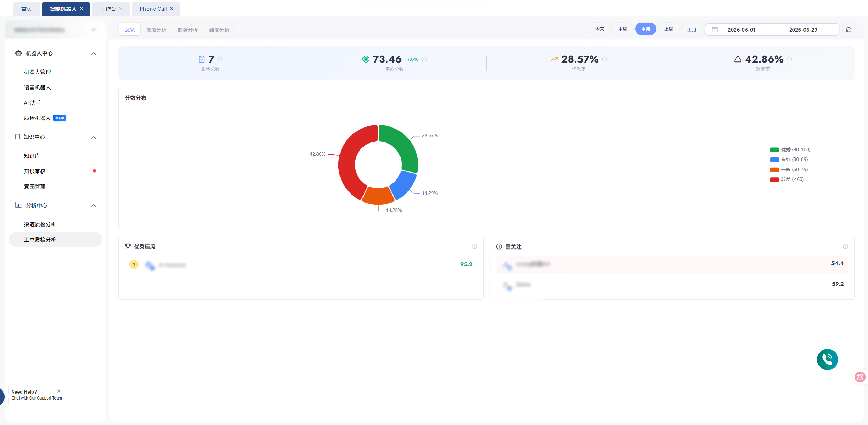This screenshot has height=425, width=868.
Task: Select the 总览 sub-tab
Action: tap(130, 30)
